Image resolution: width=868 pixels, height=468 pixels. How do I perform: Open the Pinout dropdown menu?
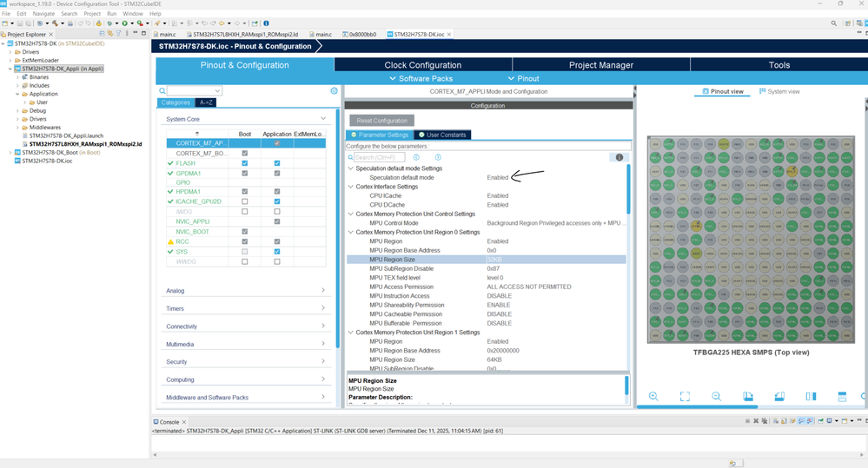(523, 78)
